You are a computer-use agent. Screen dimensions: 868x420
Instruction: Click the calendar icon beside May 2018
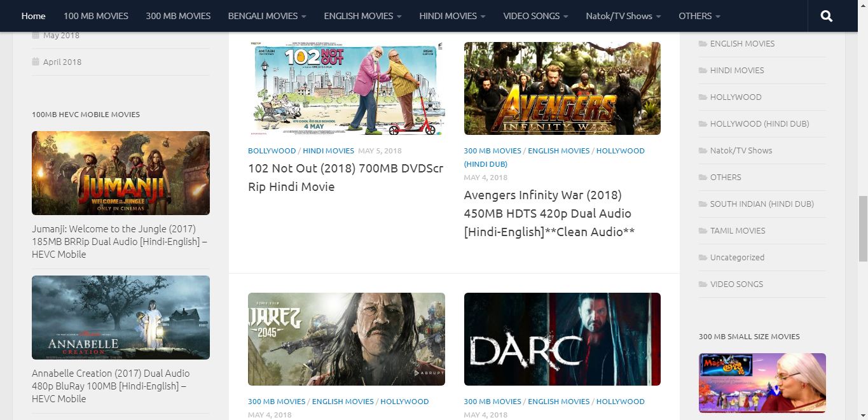pyautogui.click(x=37, y=35)
